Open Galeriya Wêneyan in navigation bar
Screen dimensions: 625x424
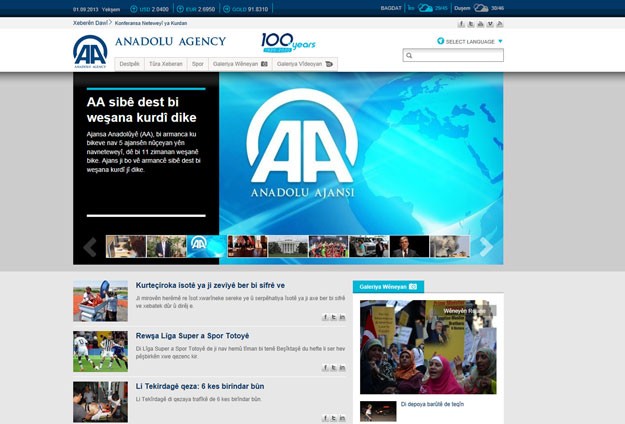tap(240, 63)
